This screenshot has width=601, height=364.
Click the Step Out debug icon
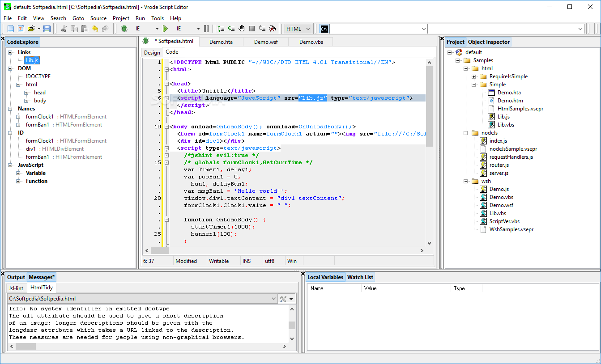click(x=262, y=29)
